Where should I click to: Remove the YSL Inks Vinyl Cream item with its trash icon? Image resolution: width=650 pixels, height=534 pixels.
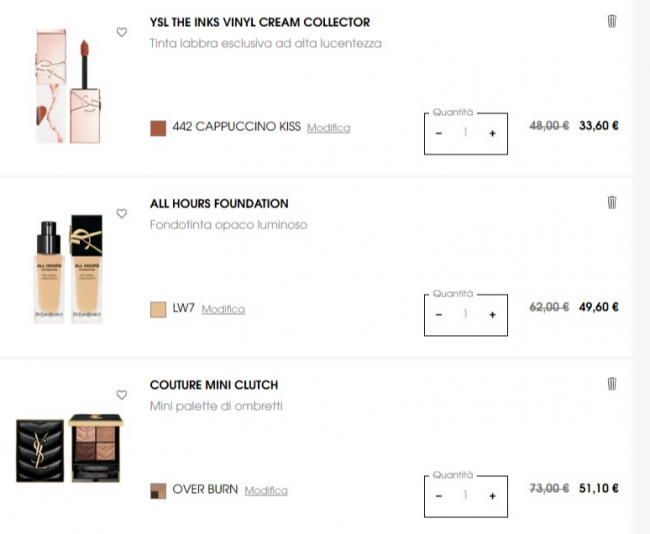click(x=612, y=21)
